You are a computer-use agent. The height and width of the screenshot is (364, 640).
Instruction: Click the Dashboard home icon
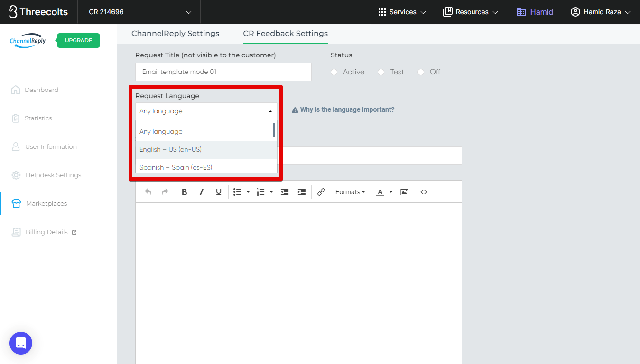(x=16, y=90)
